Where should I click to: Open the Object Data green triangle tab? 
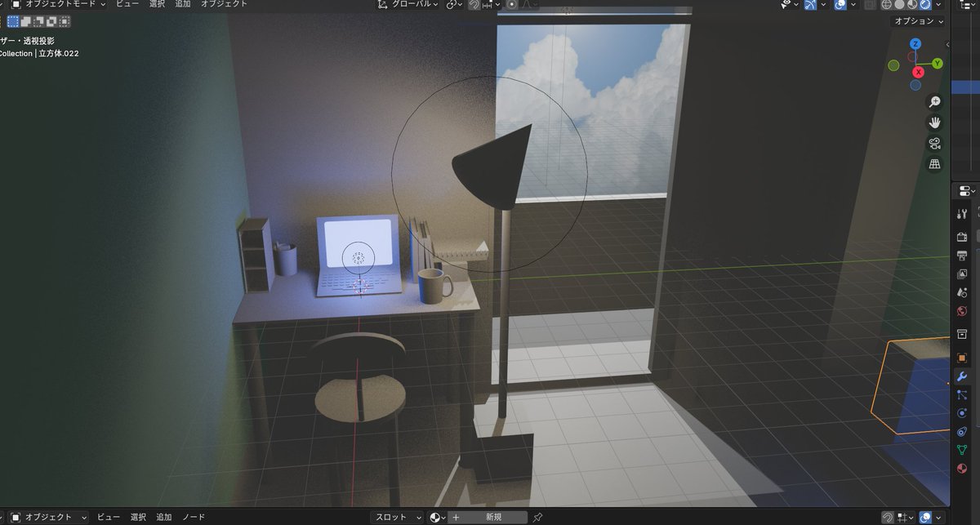pos(961,450)
